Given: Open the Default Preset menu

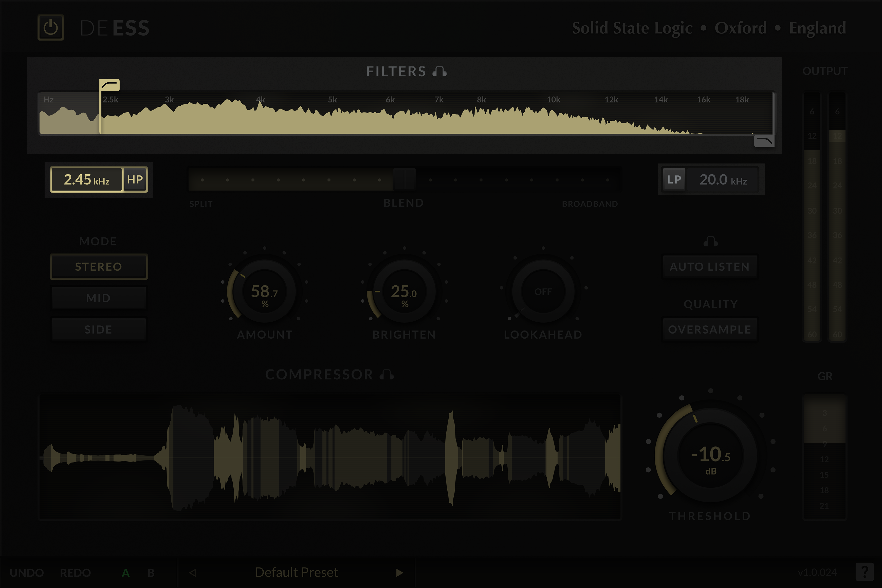Looking at the screenshot, I should [x=296, y=572].
